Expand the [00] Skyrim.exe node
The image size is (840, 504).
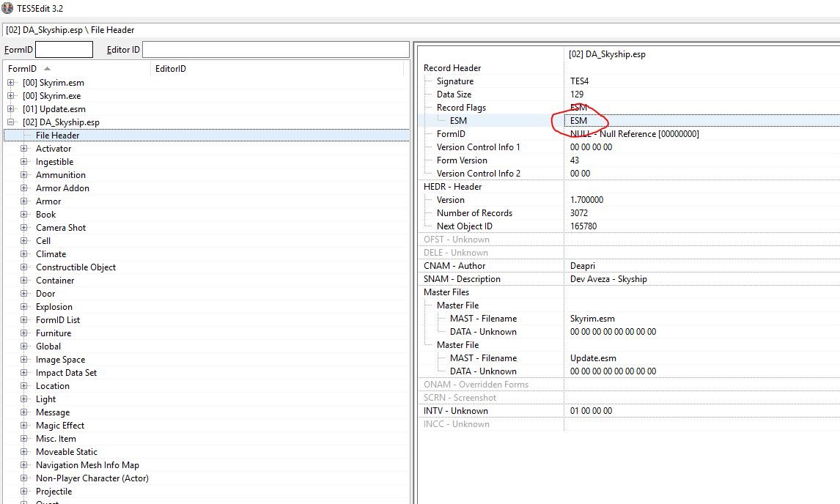pos(11,96)
